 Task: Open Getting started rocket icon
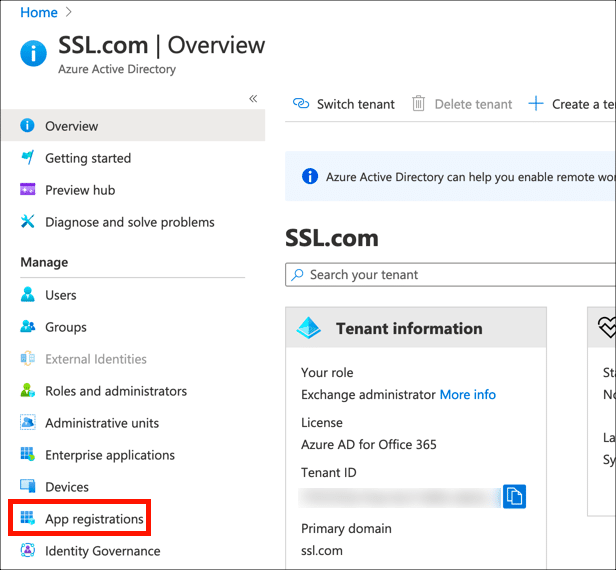tap(28, 158)
